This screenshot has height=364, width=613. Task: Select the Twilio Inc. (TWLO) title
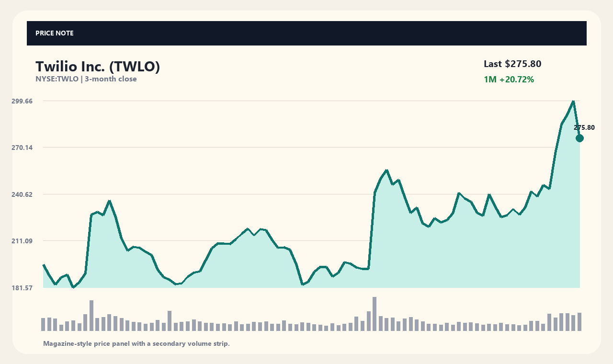point(98,67)
